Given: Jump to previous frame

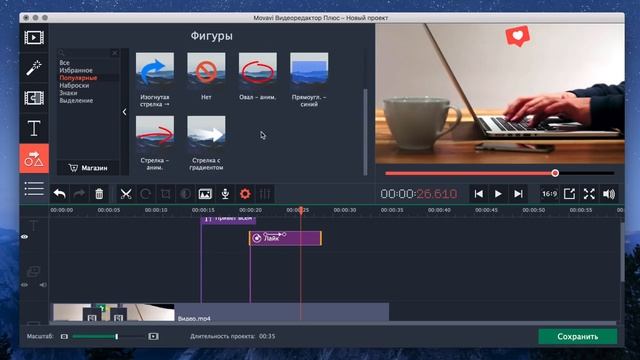Looking at the screenshot, I should pos(478,194).
